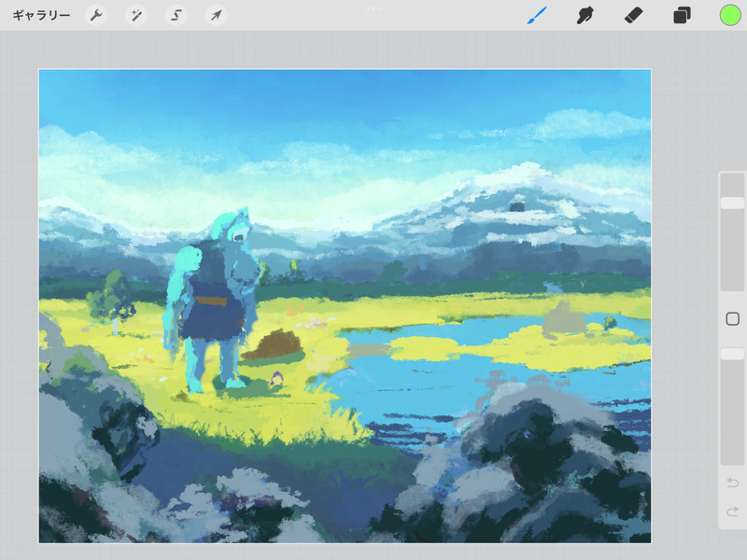Screen dimensions: 747x560
Task: Tap the square modify button on sidebar
Action: 732,319
